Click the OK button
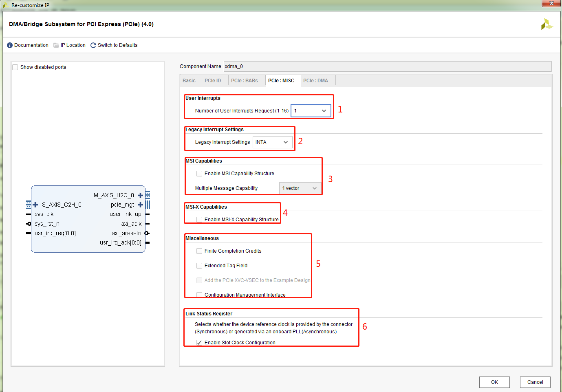 [494, 382]
